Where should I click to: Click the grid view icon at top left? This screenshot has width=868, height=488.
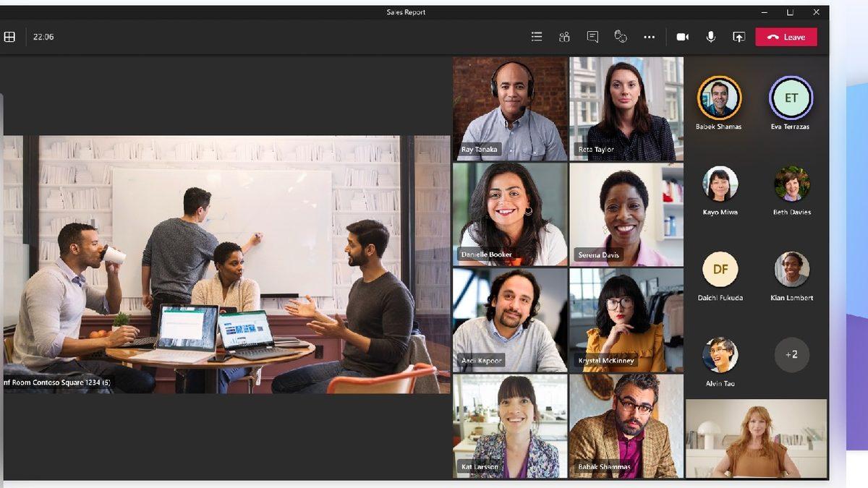[x=9, y=37]
